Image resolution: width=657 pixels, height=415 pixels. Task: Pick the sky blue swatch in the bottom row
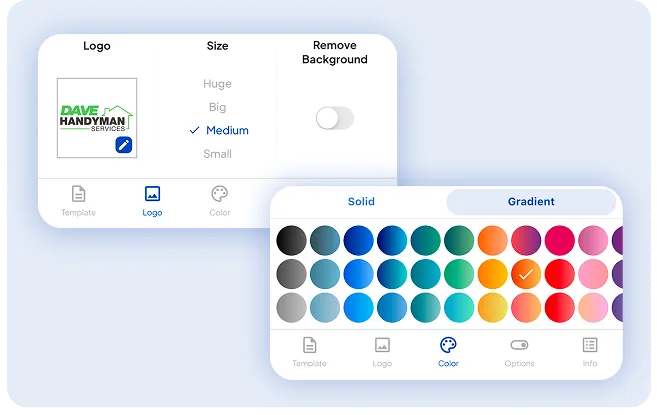[358, 308]
